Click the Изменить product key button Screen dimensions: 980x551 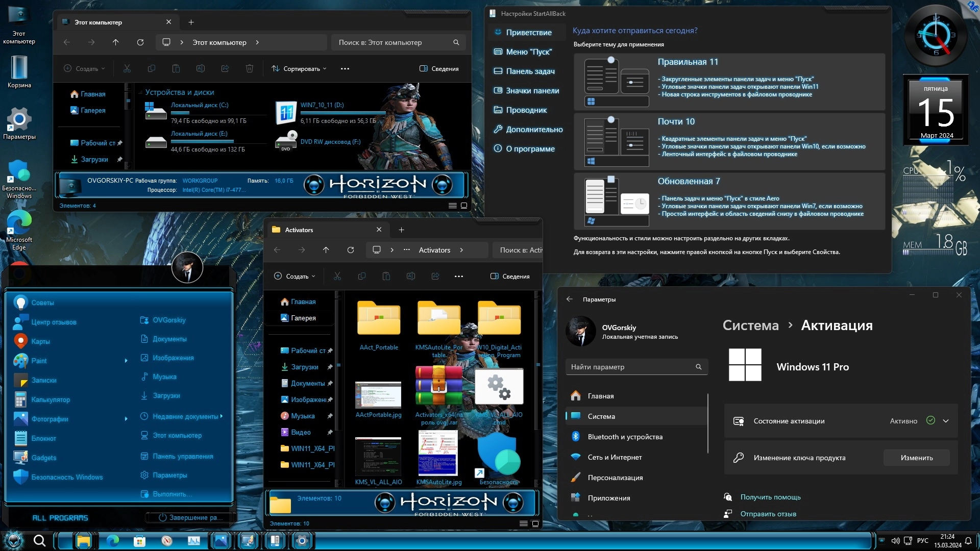[916, 458]
